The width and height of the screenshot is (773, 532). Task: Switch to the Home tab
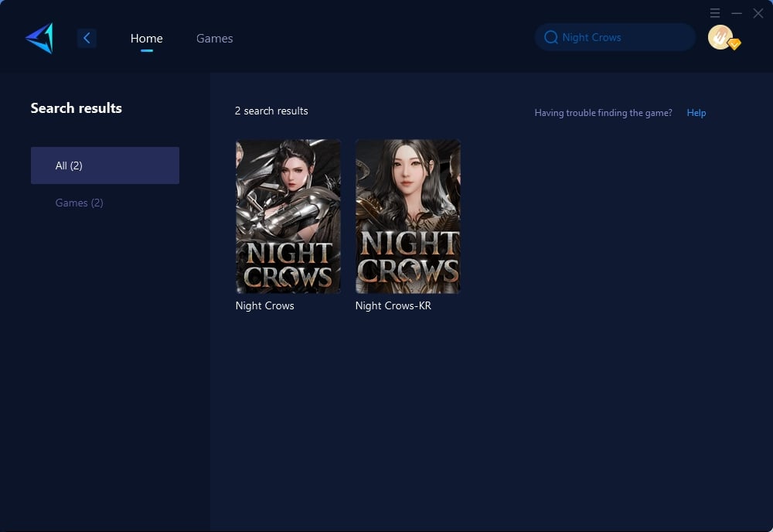[146, 38]
